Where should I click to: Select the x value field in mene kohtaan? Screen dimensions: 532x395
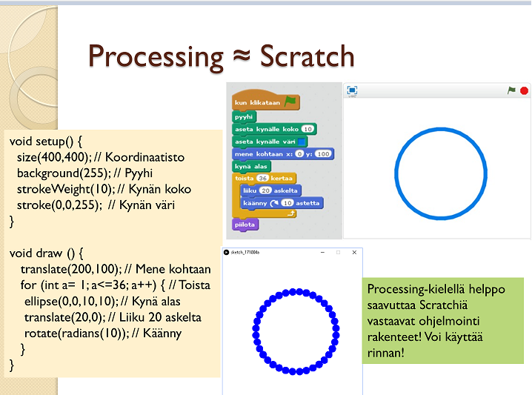point(299,154)
